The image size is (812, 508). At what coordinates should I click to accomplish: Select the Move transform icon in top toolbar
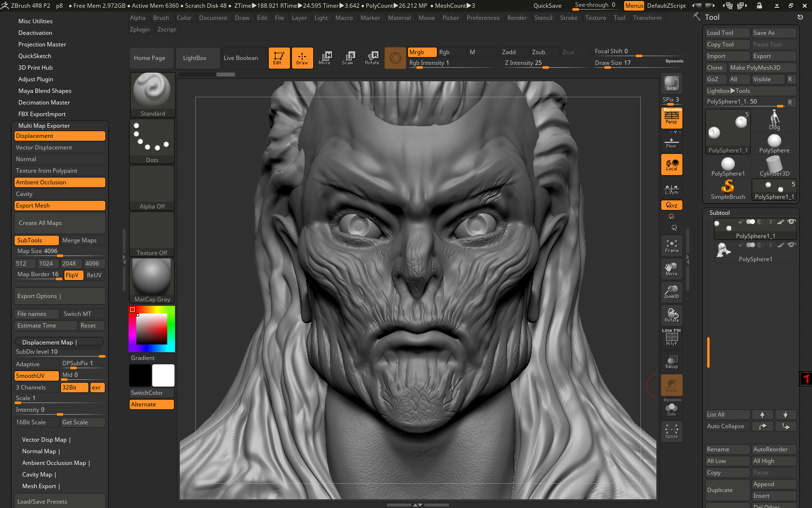tap(324, 58)
